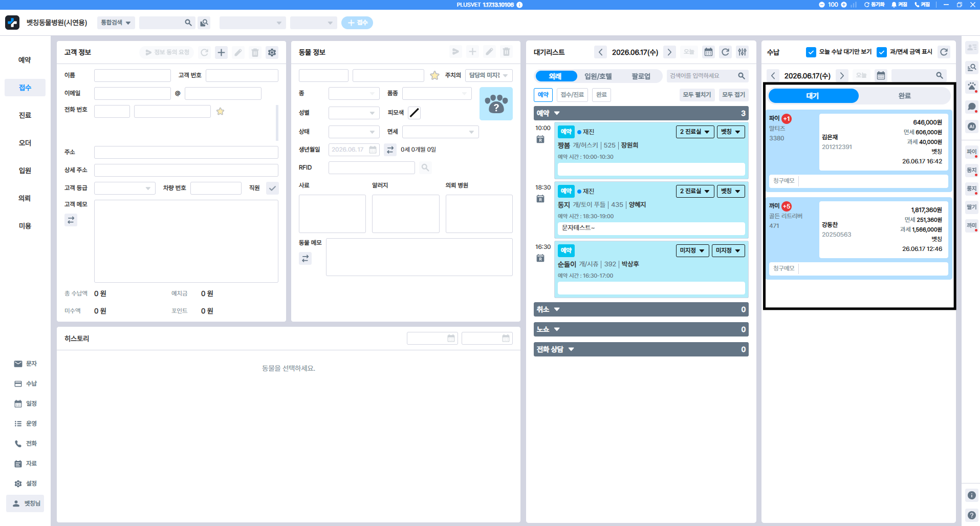Pick 피모색 coat color swatch

[x=415, y=113]
